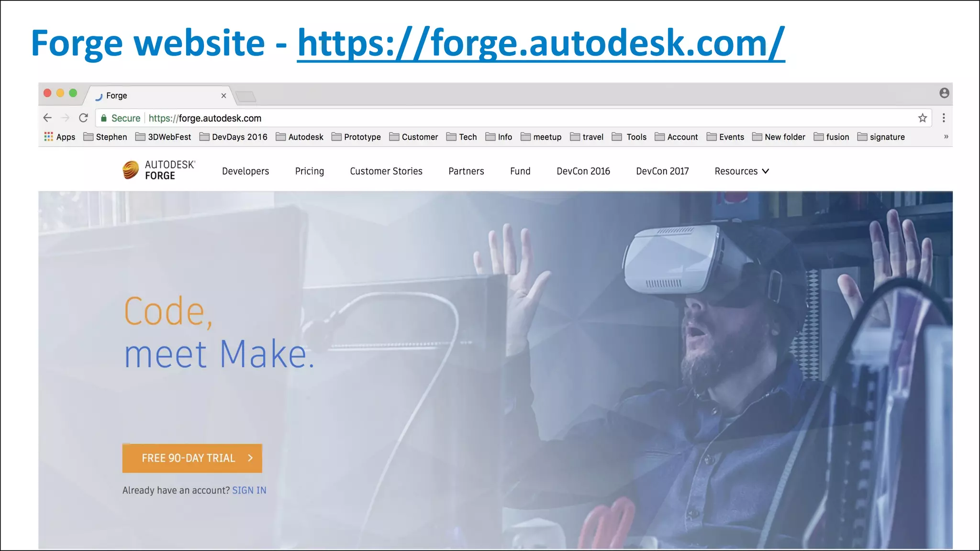Click the macOS green fullscreen window button
The width and height of the screenshot is (980, 551).
click(x=73, y=93)
